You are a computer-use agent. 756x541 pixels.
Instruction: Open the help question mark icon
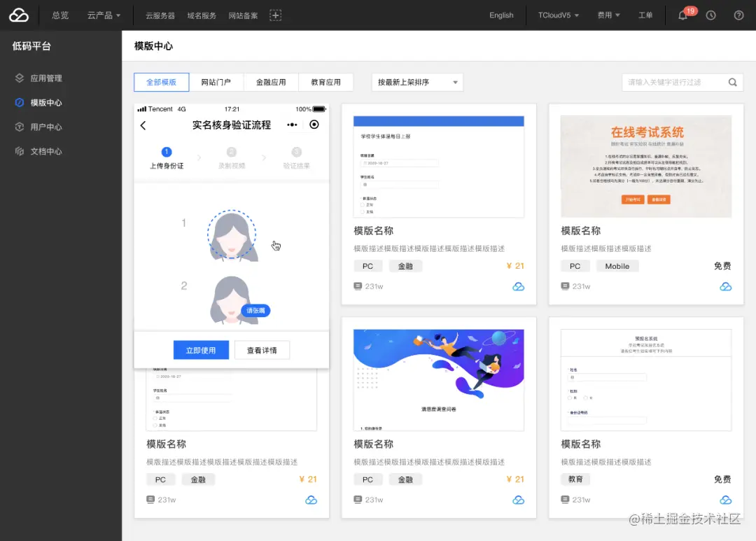[738, 15]
